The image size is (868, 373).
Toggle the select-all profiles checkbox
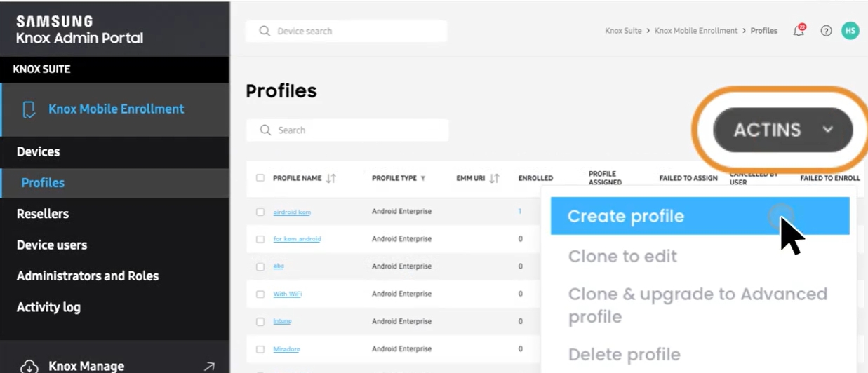coord(260,178)
